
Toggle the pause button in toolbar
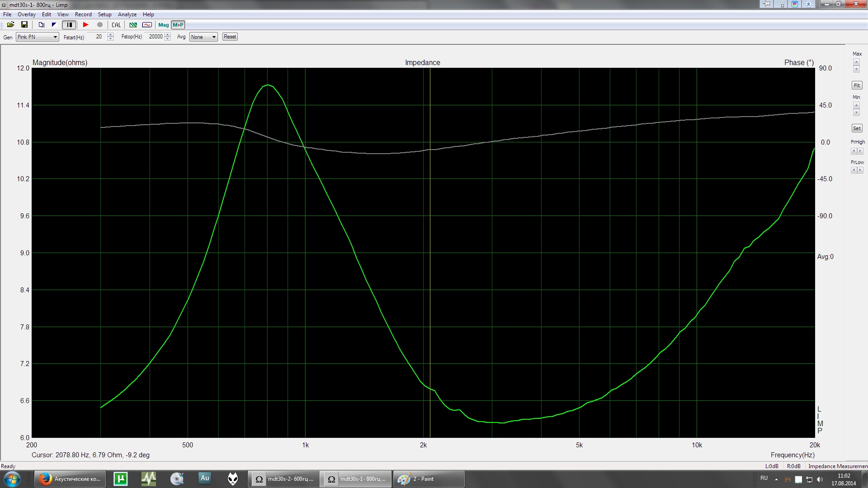(x=69, y=25)
